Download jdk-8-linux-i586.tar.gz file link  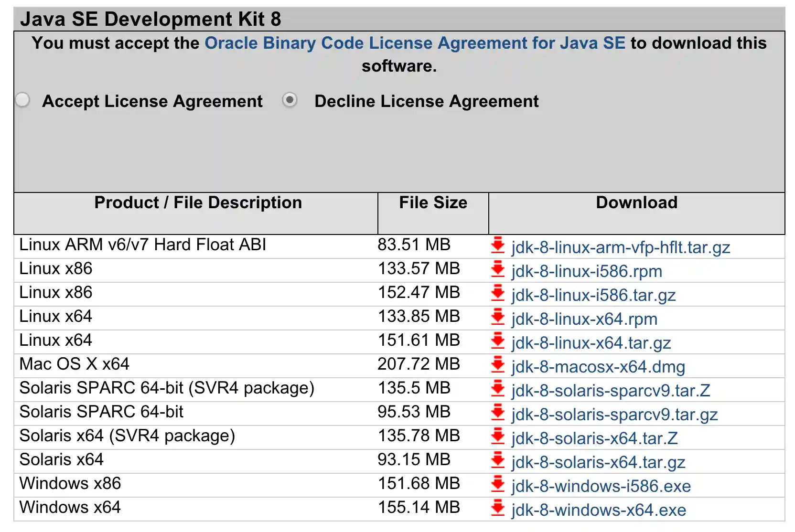[x=593, y=295]
